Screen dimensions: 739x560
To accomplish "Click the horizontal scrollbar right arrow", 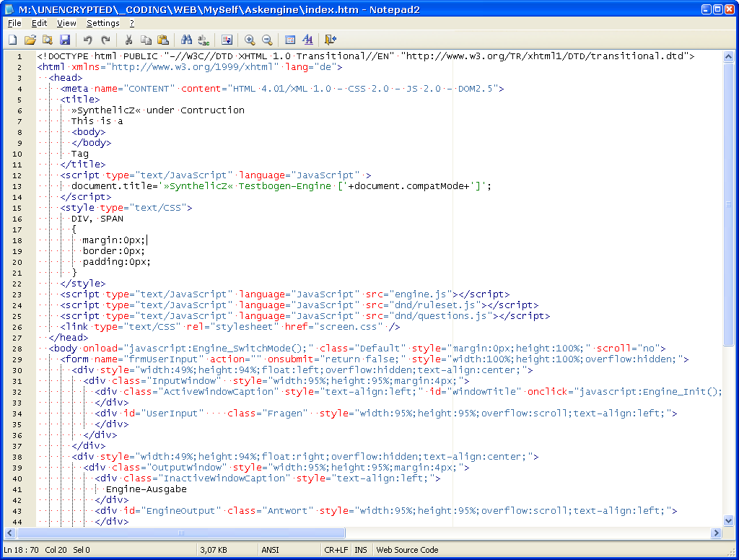I will [717, 533].
